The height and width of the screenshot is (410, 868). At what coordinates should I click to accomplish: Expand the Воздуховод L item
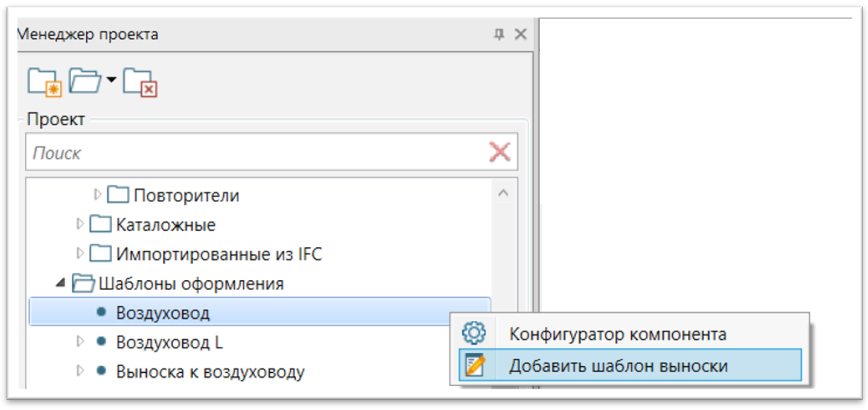click(80, 342)
